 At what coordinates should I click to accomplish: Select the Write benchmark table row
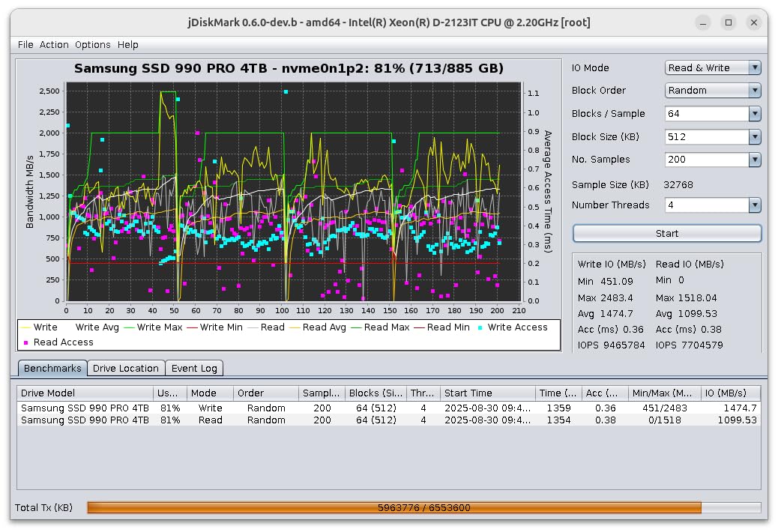388,408
